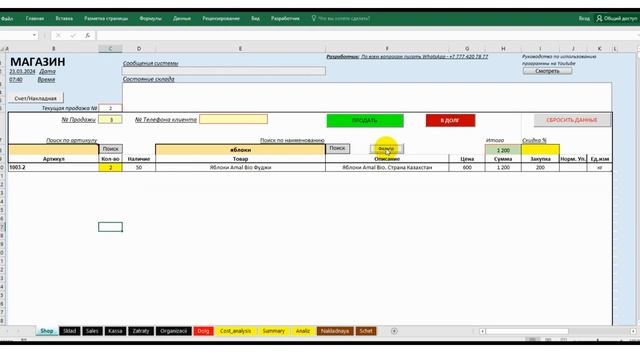The image size is (640, 360).
Task: Switch to the Schet sheet tab
Action: click(366, 331)
